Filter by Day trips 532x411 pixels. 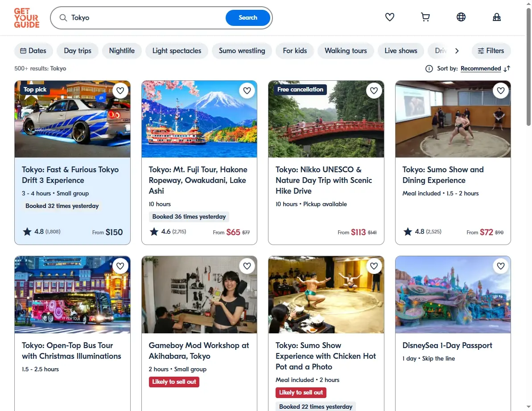[78, 50]
